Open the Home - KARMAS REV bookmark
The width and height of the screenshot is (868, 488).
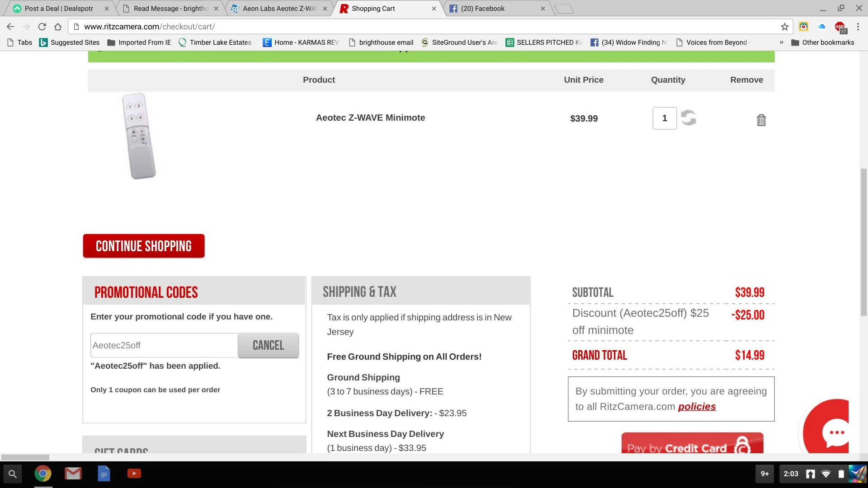301,42
